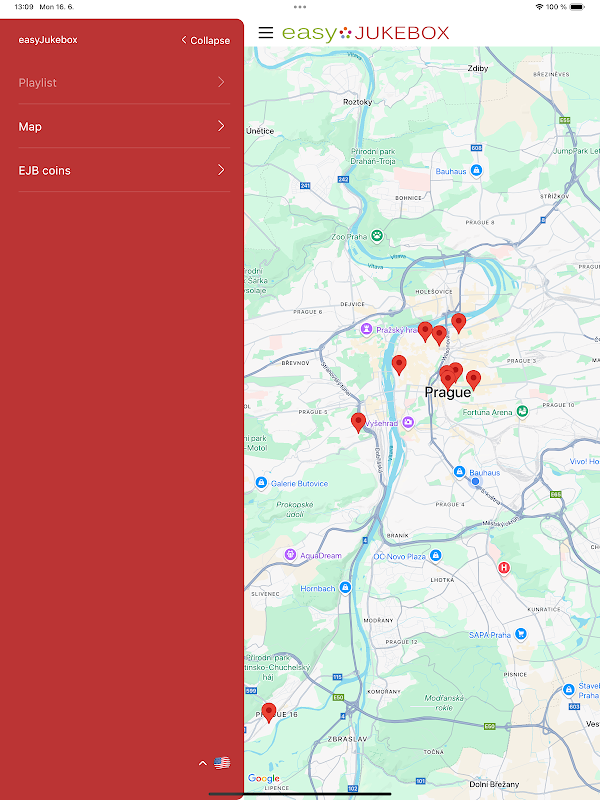The height and width of the screenshot is (800, 600).
Task: Tap the Roztoky town label
Action: pyautogui.click(x=358, y=102)
